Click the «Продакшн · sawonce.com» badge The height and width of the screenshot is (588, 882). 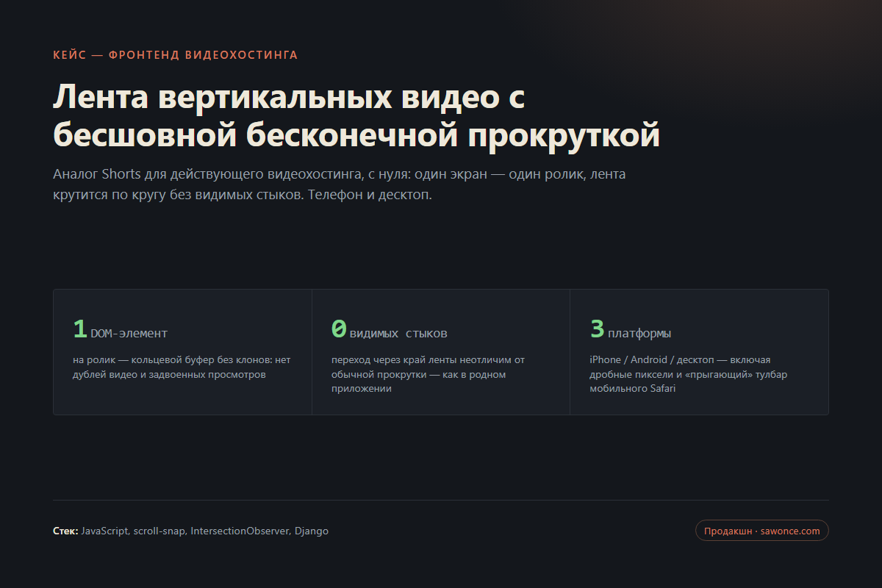click(761, 531)
